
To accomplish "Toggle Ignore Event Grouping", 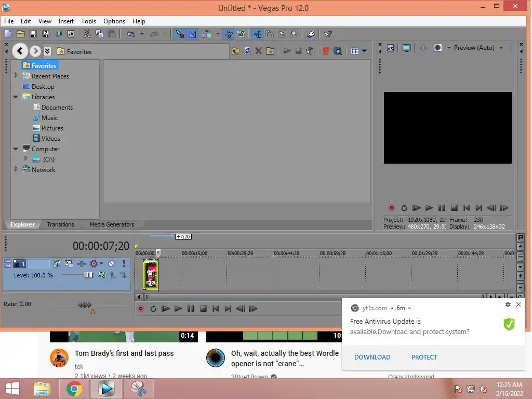I will tap(241, 34).
